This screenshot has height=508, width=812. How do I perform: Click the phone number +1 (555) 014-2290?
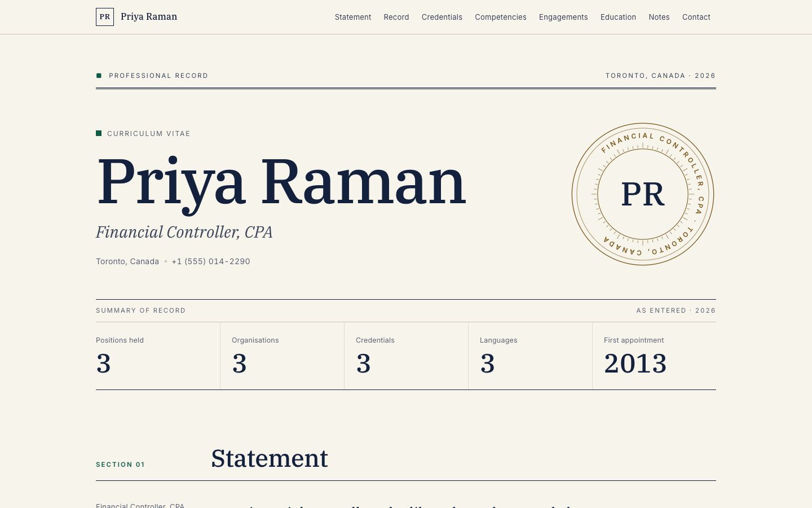(211, 261)
